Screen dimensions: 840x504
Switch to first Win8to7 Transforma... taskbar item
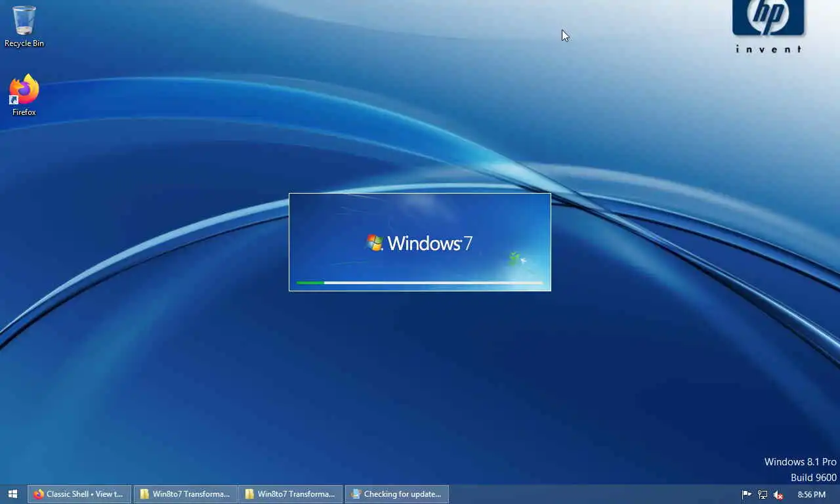186,494
